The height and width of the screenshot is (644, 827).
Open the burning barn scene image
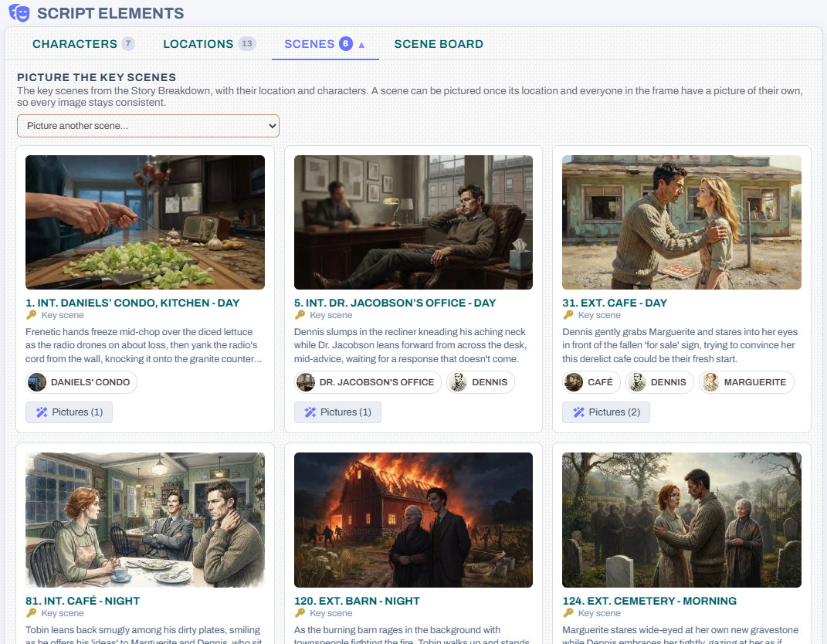(413, 520)
